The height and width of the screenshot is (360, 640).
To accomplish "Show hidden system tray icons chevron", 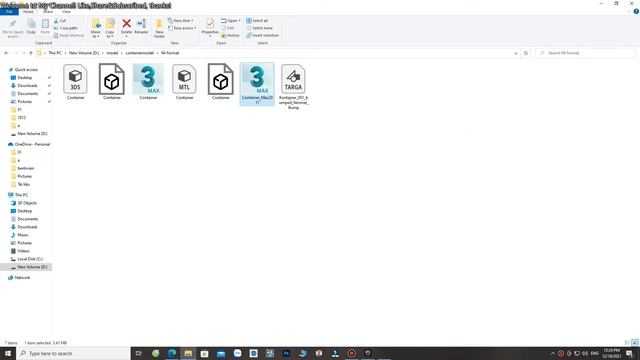I will coord(553,353).
